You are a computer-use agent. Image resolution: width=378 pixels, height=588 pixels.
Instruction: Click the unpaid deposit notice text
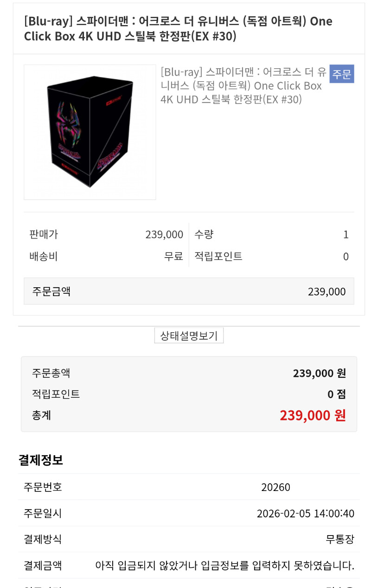(x=224, y=565)
